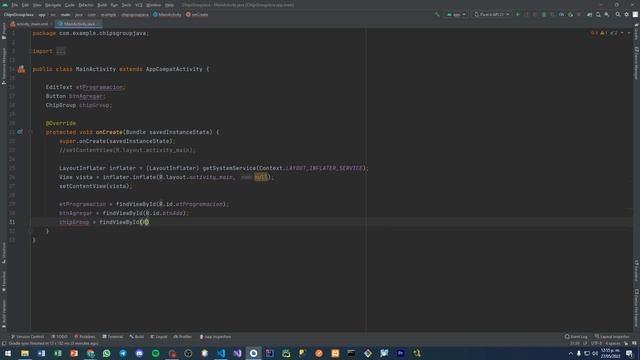The image size is (640, 360).
Task: Open the Gradle side tab
Action: coord(636,32)
